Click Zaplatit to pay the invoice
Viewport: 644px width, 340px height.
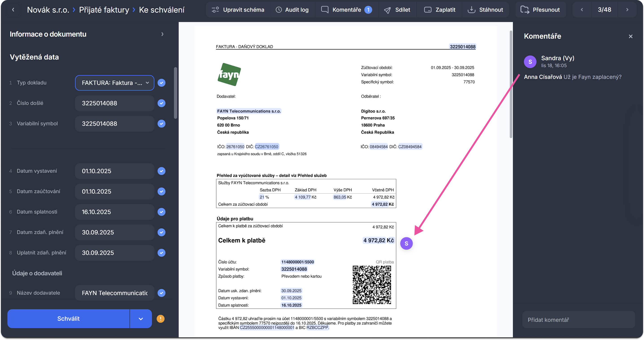click(440, 10)
